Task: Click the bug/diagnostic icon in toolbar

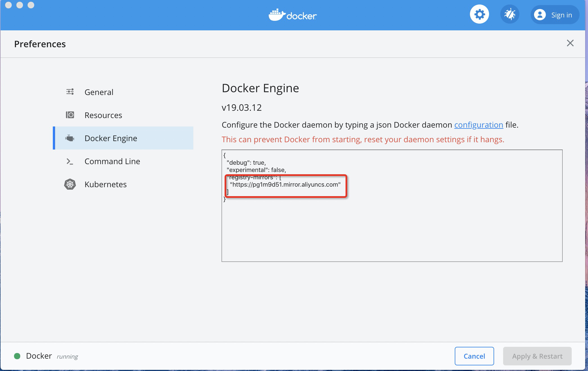Action: pyautogui.click(x=509, y=15)
